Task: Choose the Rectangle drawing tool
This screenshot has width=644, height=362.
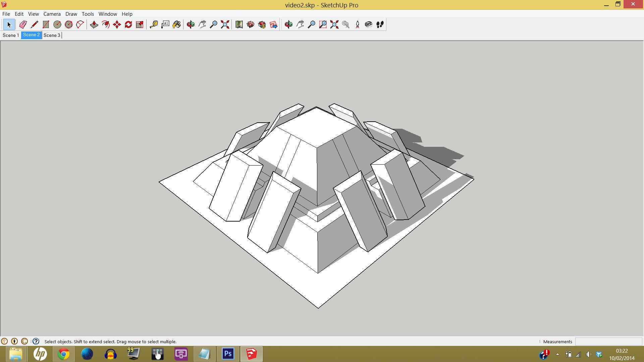Action: coord(46,24)
